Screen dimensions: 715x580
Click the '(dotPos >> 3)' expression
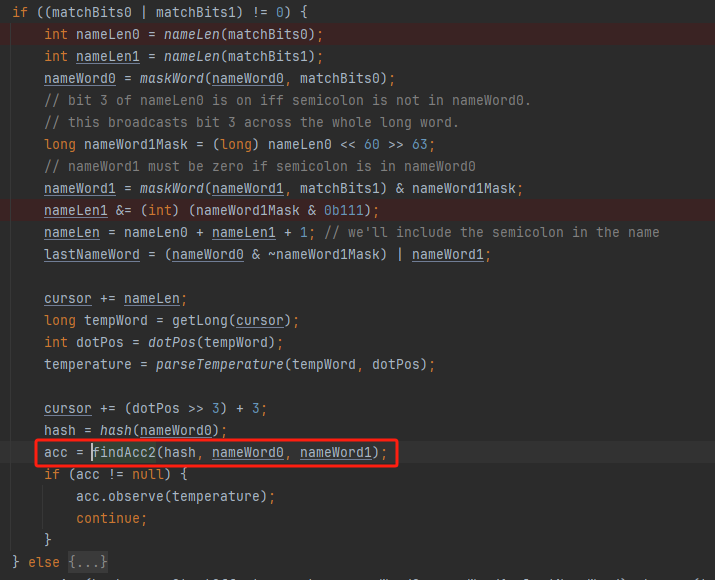tap(176, 409)
